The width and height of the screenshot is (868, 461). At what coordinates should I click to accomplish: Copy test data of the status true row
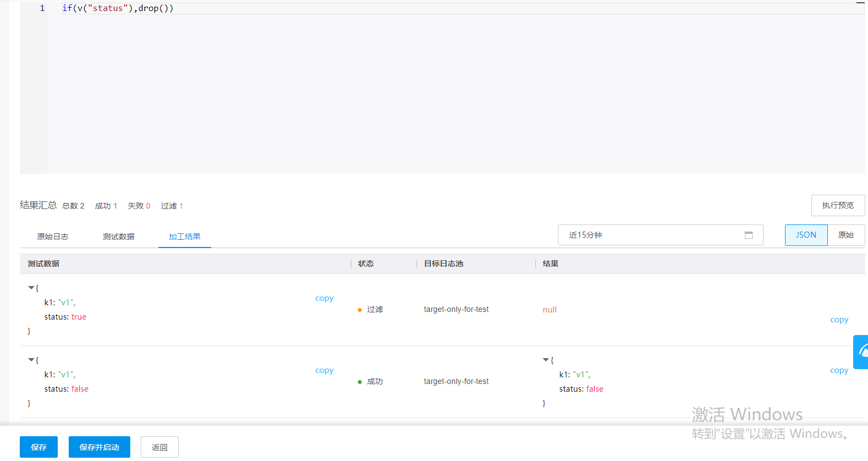[324, 298]
